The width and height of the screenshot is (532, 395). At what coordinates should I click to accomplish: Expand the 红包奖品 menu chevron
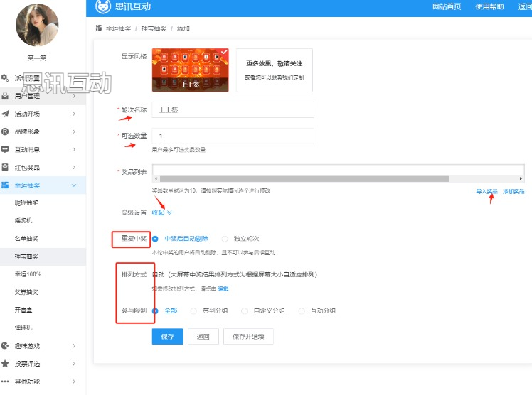click(x=74, y=168)
